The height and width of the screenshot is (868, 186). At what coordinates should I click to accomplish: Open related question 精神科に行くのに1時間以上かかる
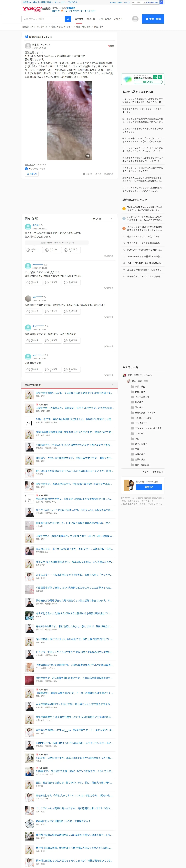click(63, 821)
